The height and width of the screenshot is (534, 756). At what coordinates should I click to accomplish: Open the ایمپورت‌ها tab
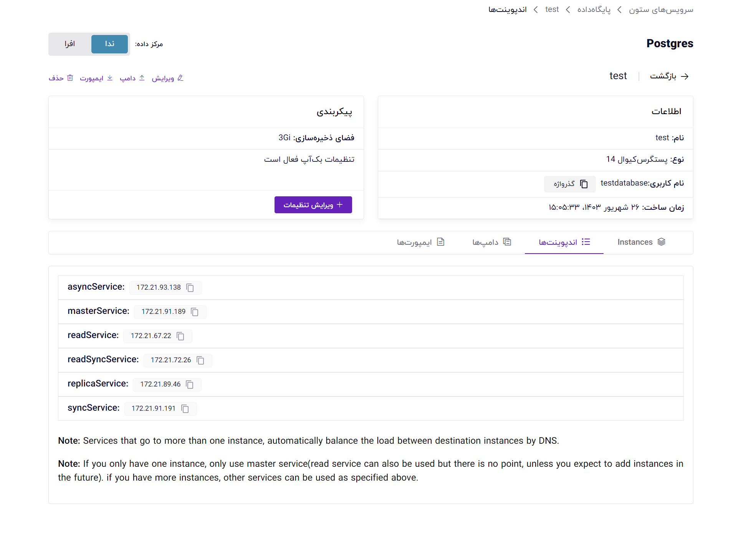pyautogui.click(x=420, y=242)
